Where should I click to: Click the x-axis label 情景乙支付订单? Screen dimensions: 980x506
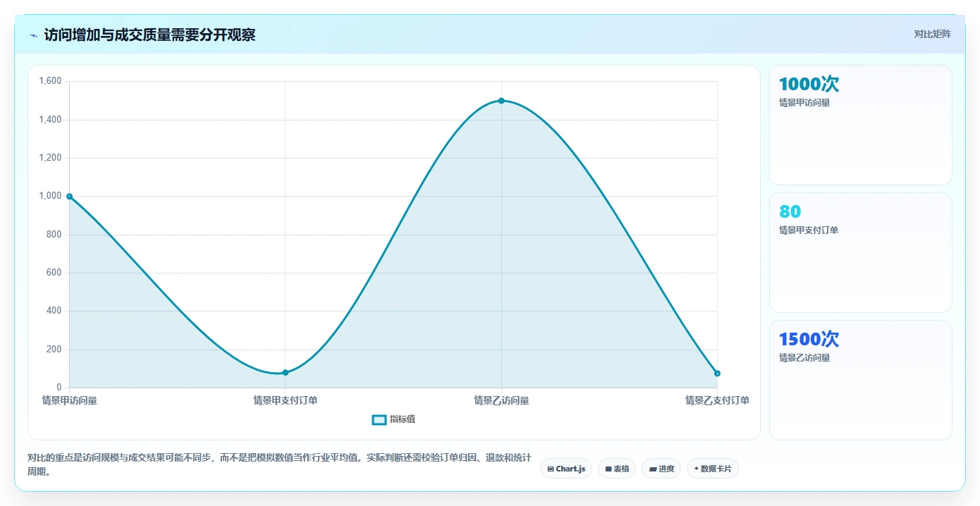[x=717, y=401]
